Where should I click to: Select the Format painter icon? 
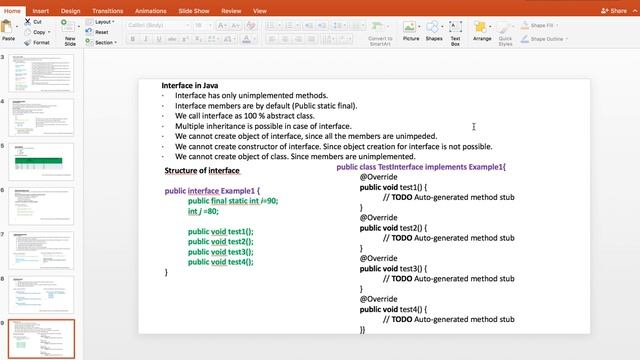tap(28, 42)
